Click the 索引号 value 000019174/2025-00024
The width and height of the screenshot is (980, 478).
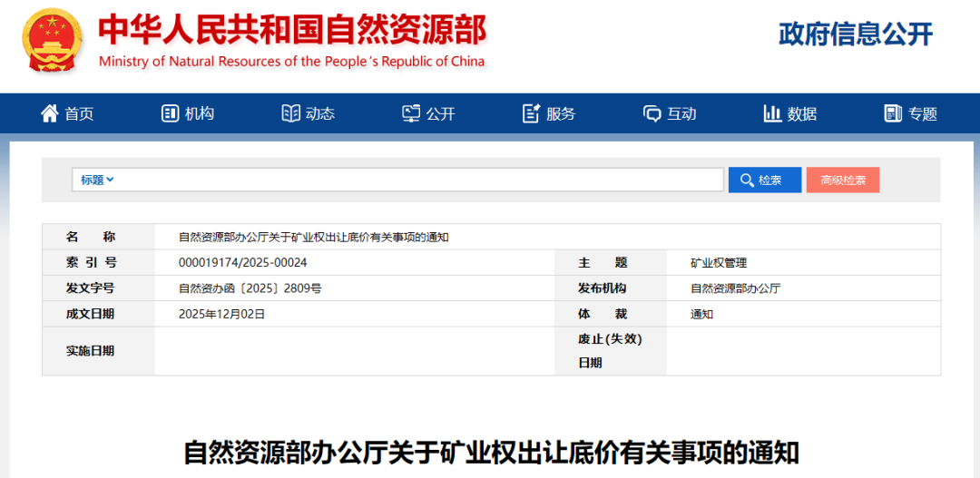(x=243, y=262)
